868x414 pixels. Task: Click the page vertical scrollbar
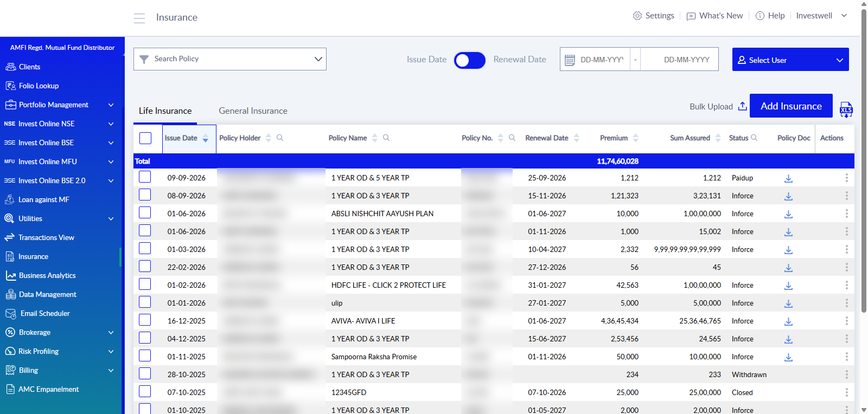click(864, 160)
